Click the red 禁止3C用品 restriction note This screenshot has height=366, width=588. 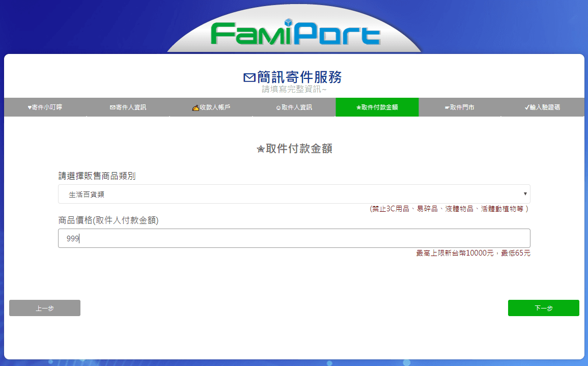pyautogui.click(x=449, y=209)
